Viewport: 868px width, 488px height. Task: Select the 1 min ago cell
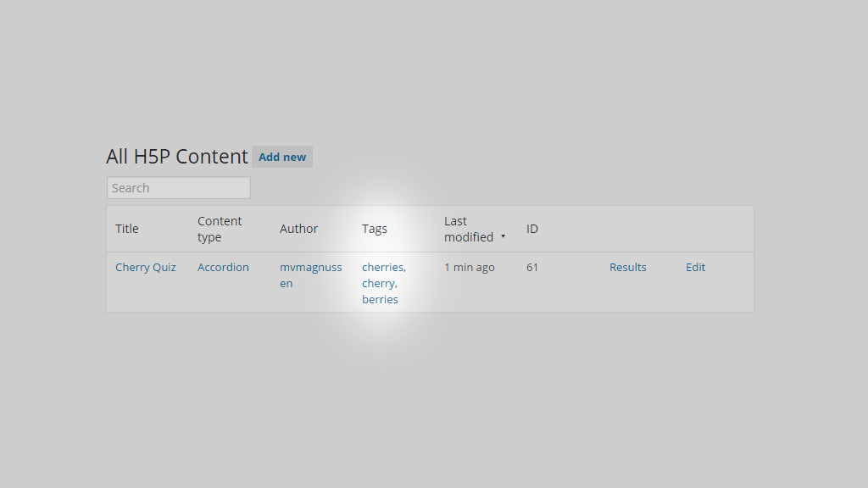click(x=470, y=267)
